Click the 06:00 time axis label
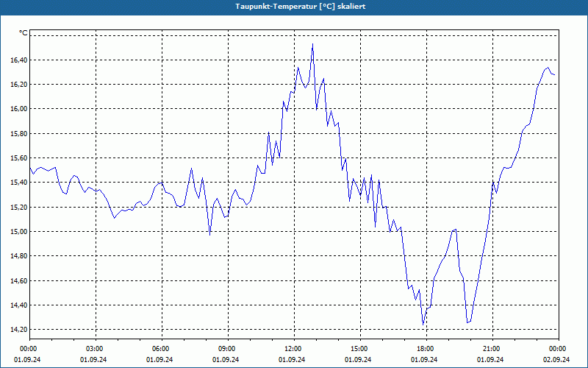 point(162,348)
